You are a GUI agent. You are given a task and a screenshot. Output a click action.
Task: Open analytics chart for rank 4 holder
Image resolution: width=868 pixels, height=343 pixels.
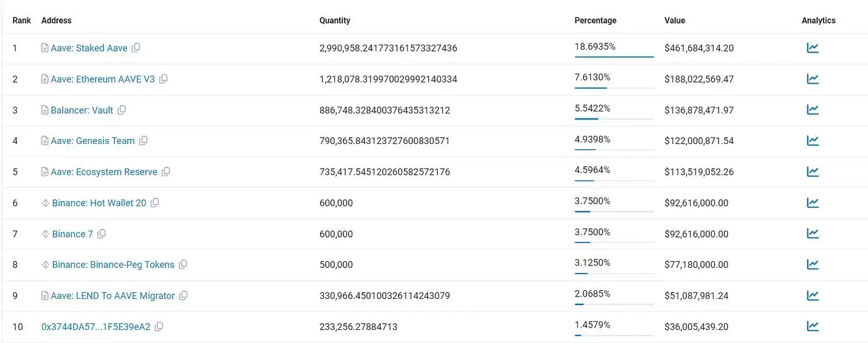(812, 141)
